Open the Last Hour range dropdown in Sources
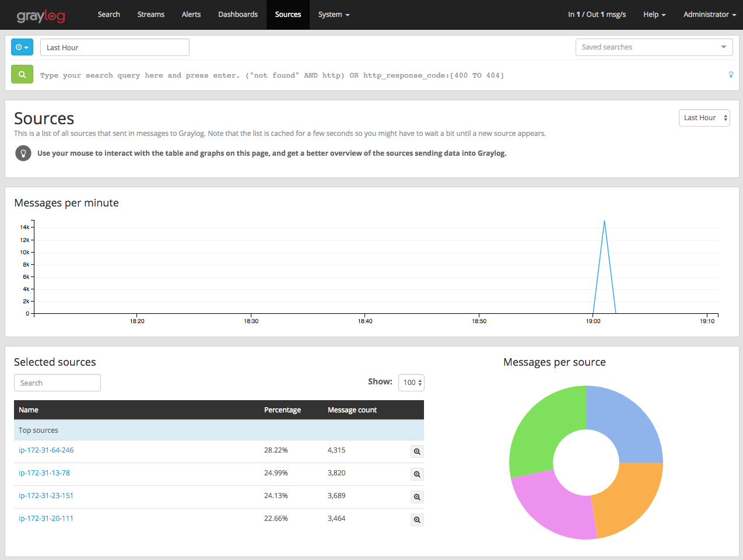The image size is (743, 560). tap(704, 118)
